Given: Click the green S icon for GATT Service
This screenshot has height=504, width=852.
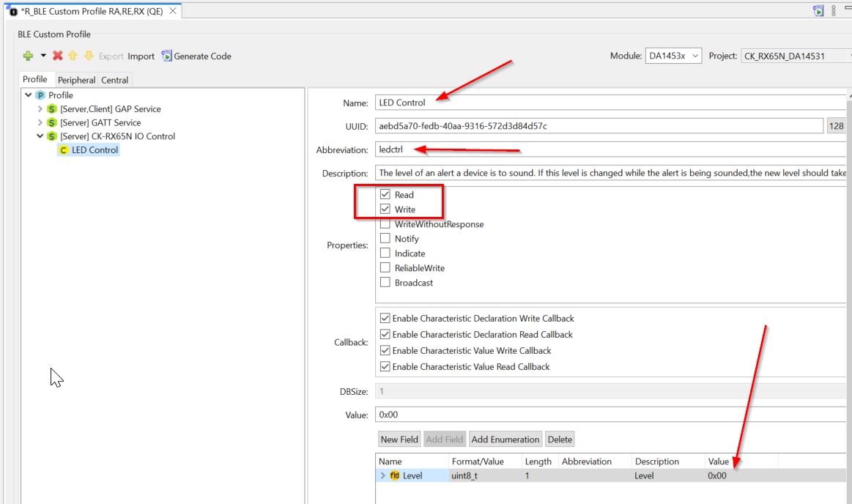Looking at the screenshot, I should pos(52,122).
